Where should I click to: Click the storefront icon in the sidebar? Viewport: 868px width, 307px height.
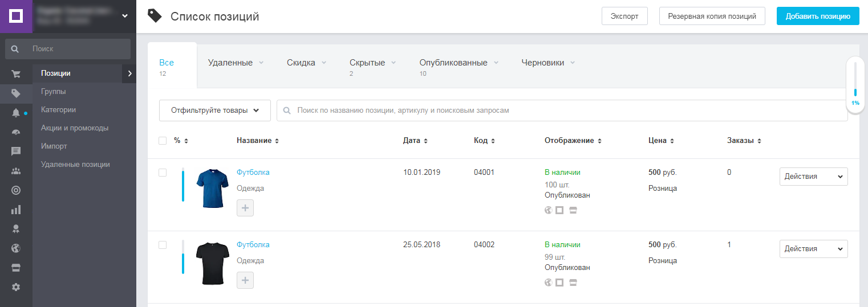click(16, 268)
